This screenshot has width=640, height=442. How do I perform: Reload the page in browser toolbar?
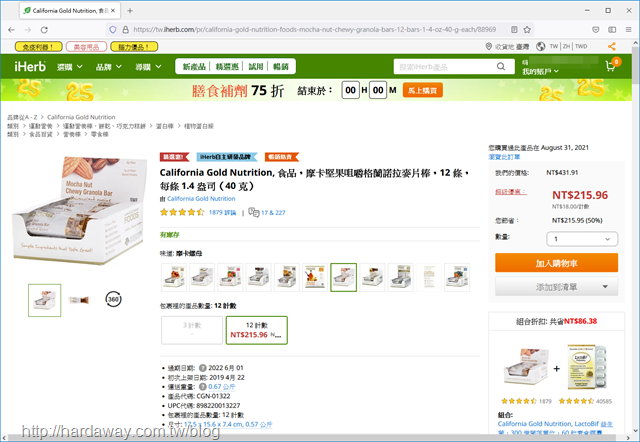[x=44, y=30]
